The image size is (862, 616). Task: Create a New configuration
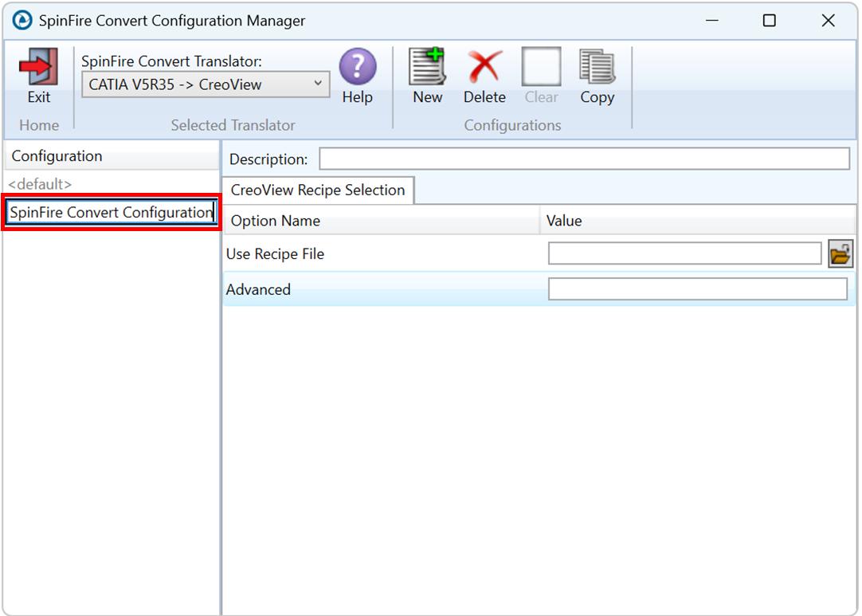(427, 66)
